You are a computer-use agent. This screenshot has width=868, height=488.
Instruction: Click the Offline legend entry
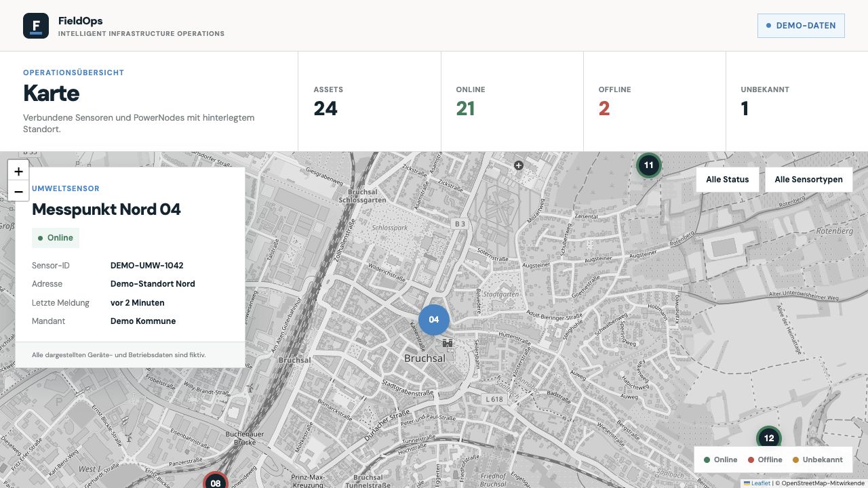pyautogui.click(x=765, y=460)
